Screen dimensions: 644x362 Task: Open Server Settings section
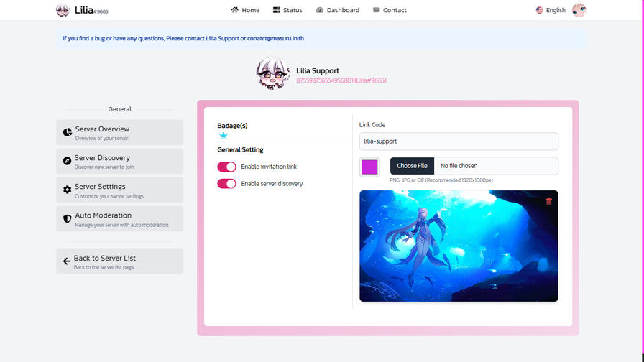[x=119, y=190]
